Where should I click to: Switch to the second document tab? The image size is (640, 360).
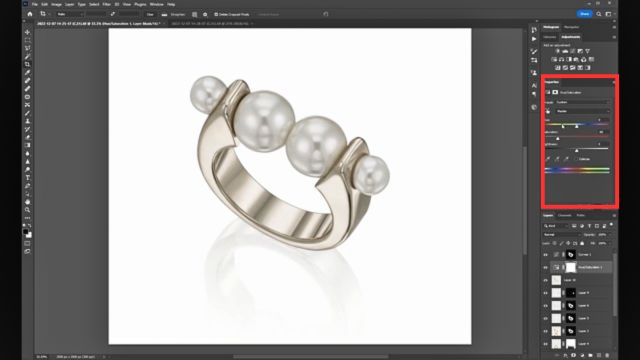click(x=210, y=24)
